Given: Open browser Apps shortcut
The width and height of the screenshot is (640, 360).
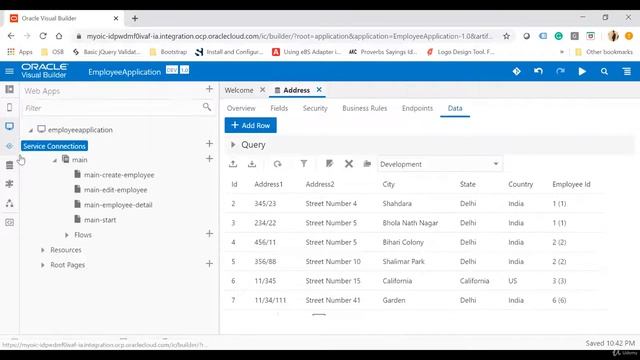Looking at the screenshot, I should (x=20, y=52).
